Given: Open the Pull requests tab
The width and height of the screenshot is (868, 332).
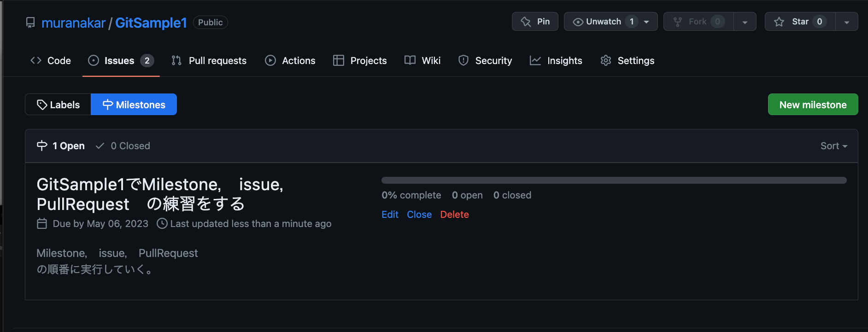Looking at the screenshot, I should tap(209, 60).
